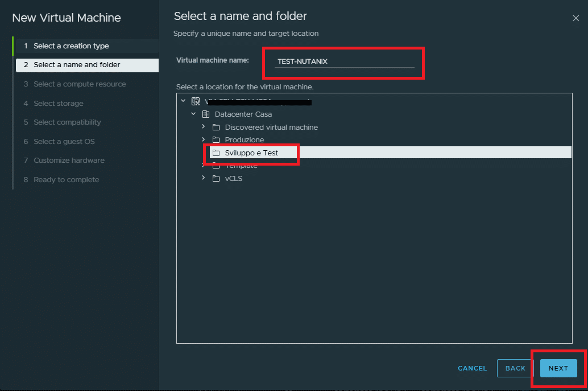Click the Discovered virtual machine folder icon
588x391 pixels.
coord(216,127)
